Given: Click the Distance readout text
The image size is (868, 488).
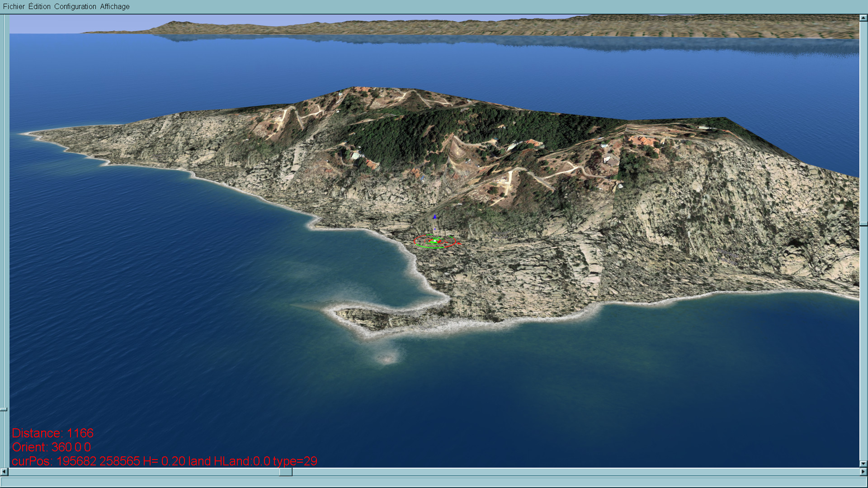Looking at the screenshot, I should [52, 433].
